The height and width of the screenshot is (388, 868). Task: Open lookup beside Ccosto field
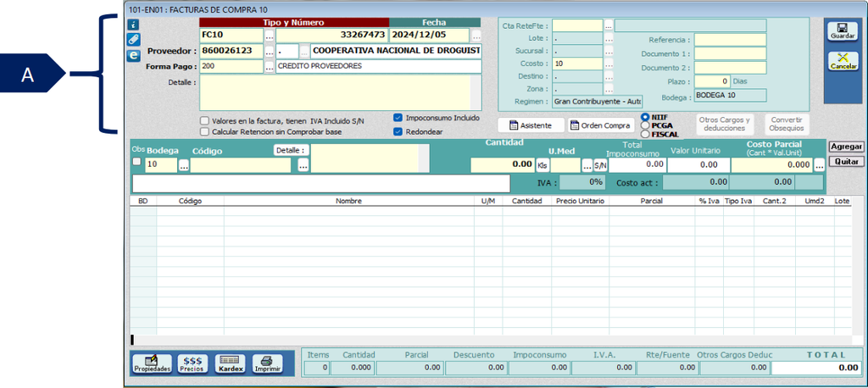[x=609, y=64]
